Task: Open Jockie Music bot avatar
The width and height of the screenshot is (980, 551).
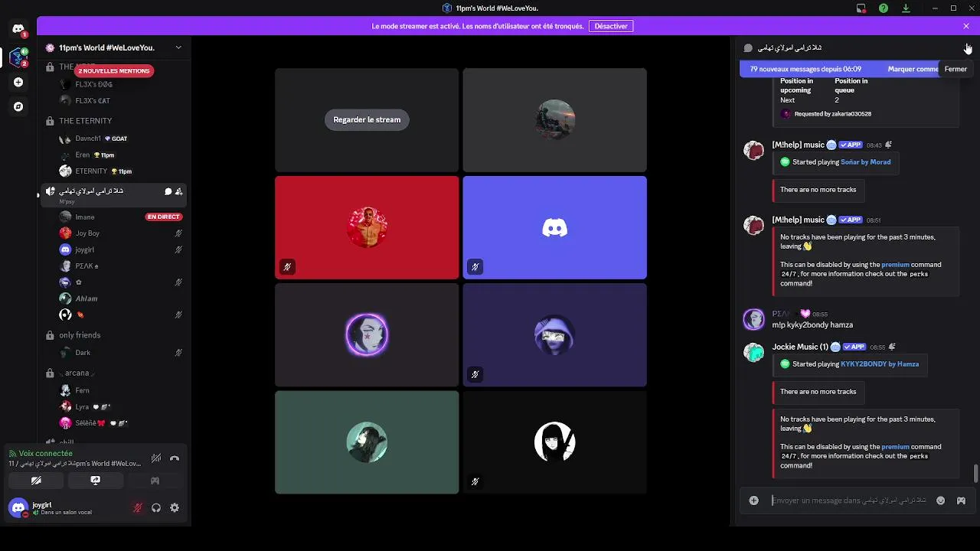Action: click(754, 352)
